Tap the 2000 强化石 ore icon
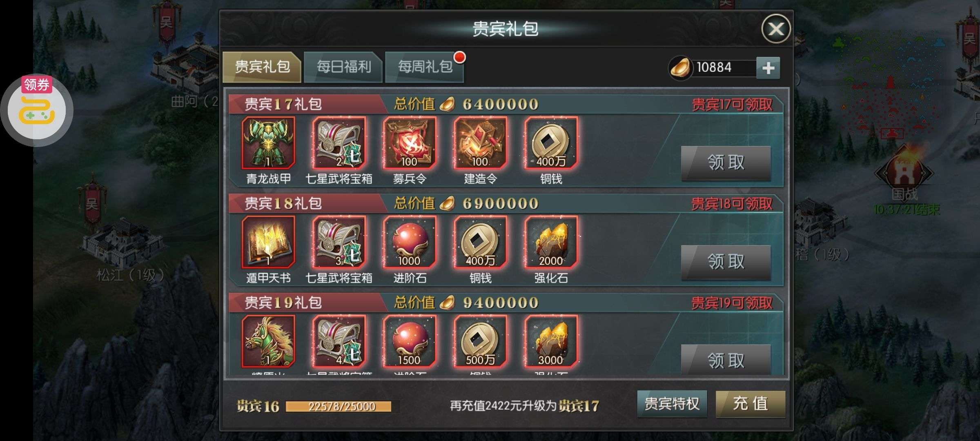This screenshot has width=980, height=441. point(551,242)
